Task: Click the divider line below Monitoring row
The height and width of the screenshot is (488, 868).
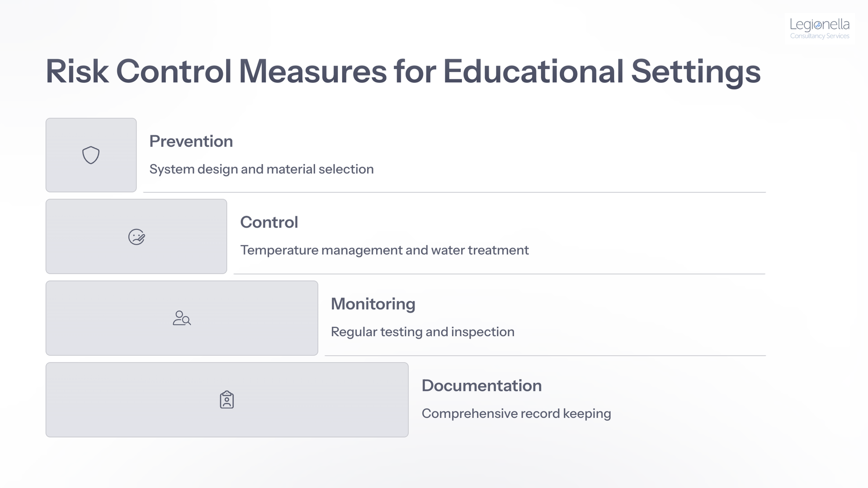Action: (x=545, y=356)
